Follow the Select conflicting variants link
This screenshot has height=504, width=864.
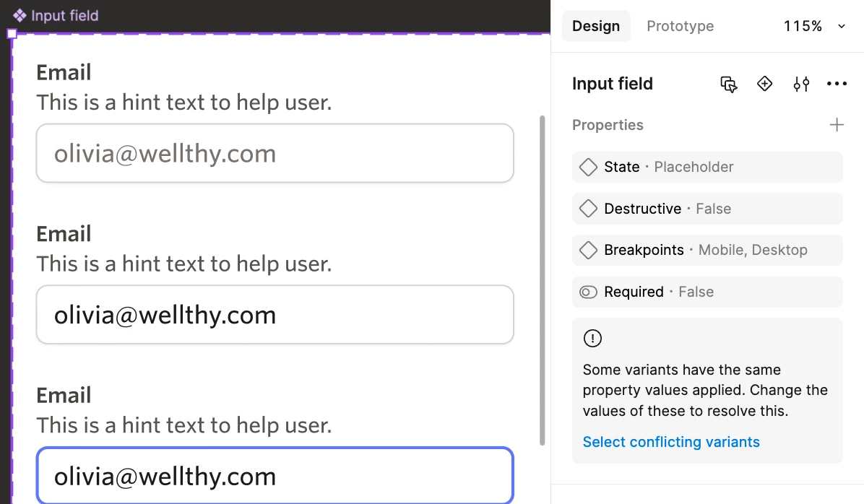coord(671,442)
